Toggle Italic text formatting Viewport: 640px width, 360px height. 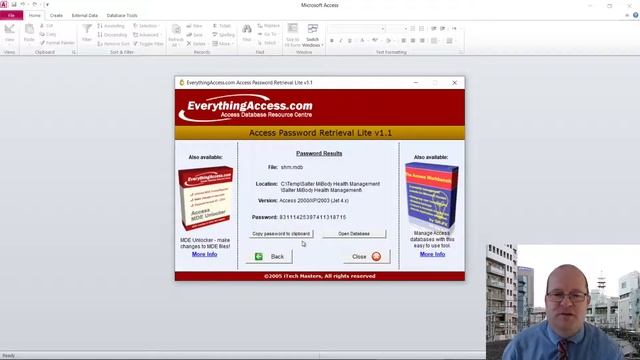coord(341,41)
